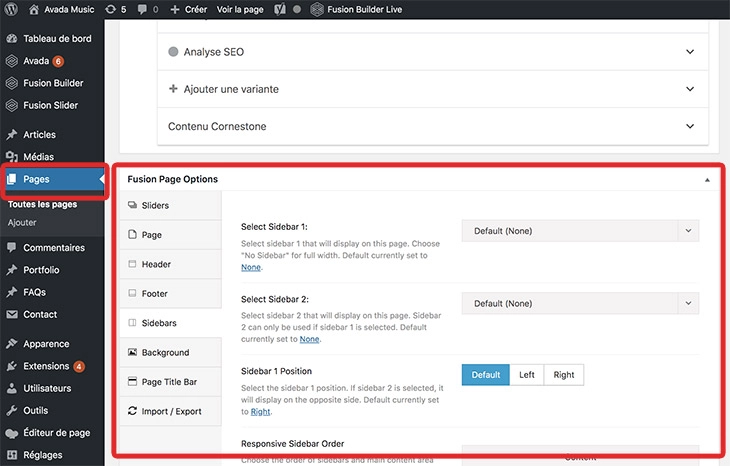The height and width of the screenshot is (466, 730).
Task: Open the Import / Export tab
Action: (170, 411)
